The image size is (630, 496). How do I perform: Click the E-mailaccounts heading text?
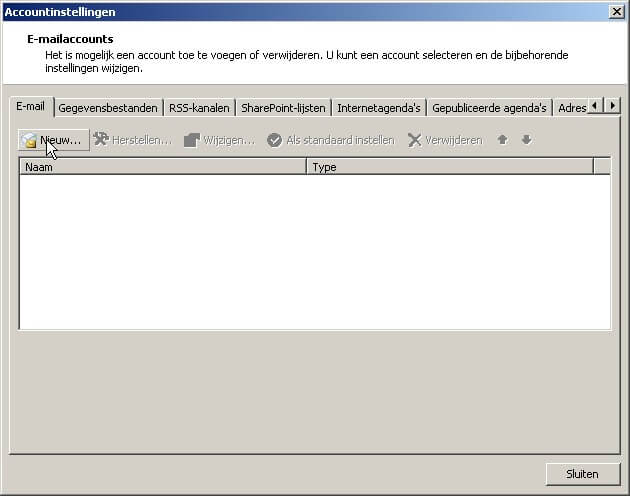tap(70, 39)
